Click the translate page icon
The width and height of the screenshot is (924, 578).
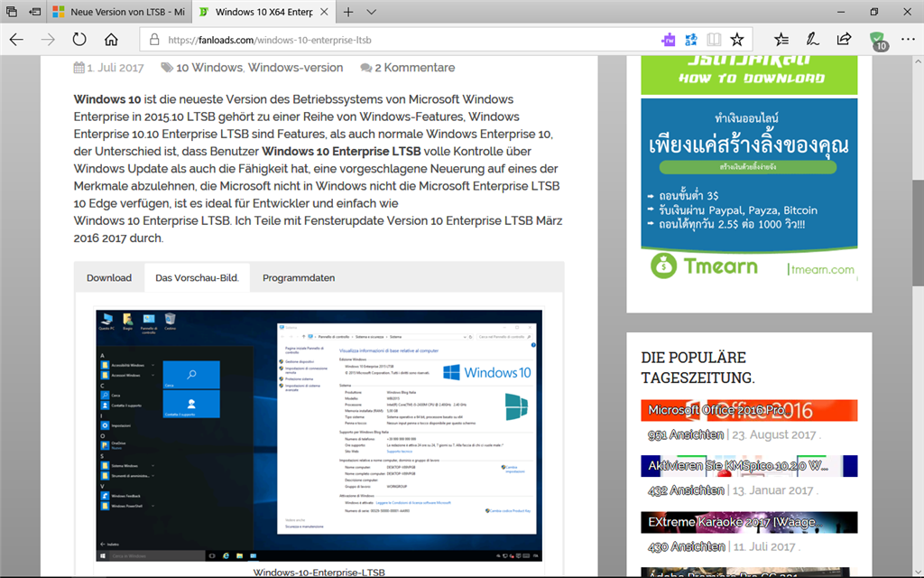point(691,40)
